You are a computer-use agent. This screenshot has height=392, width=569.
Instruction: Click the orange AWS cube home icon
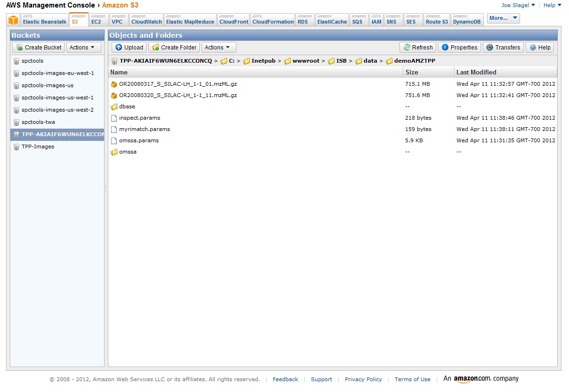[x=14, y=20]
